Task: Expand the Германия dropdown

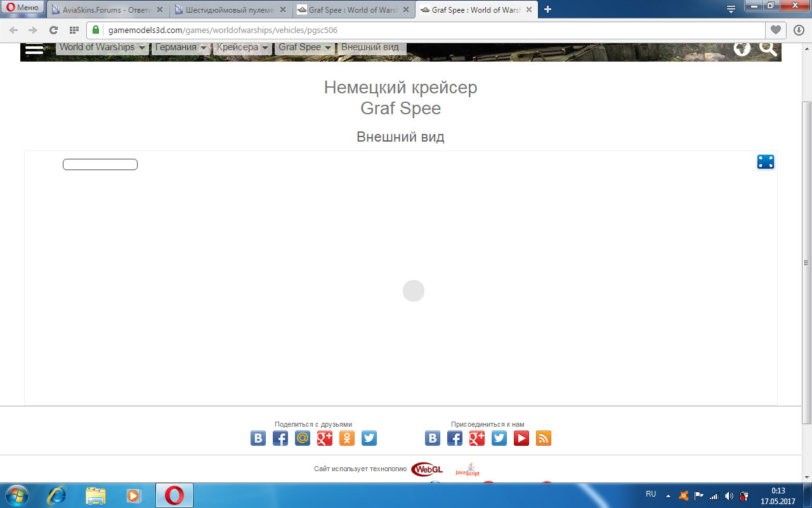Action: pos(181,48)
